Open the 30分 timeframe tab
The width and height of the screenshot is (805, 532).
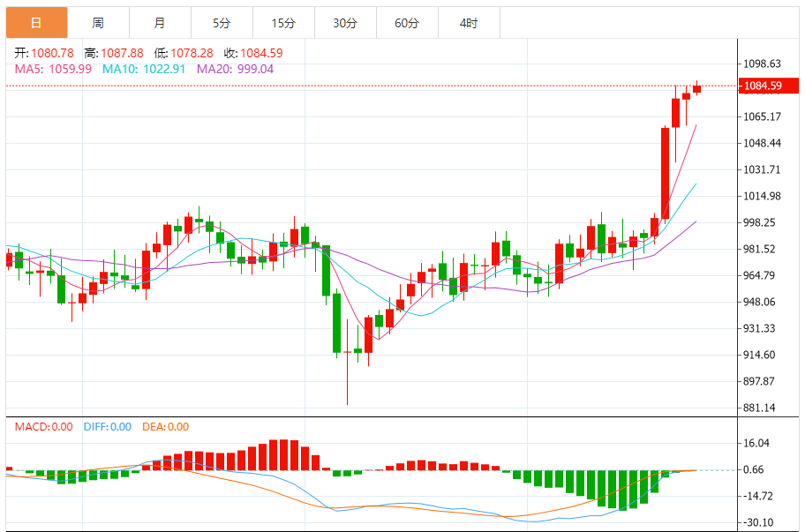(345, 23)
